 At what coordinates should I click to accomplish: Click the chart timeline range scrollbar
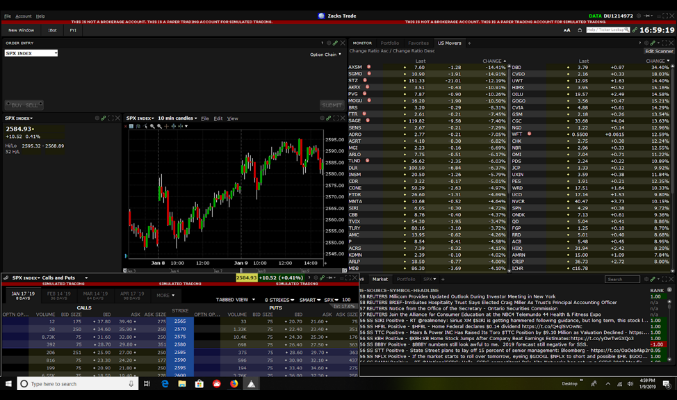coord(235,270)
